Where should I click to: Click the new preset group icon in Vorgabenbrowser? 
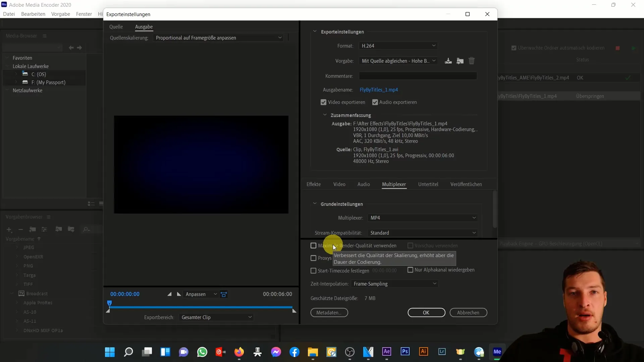[x=33, y=229]
